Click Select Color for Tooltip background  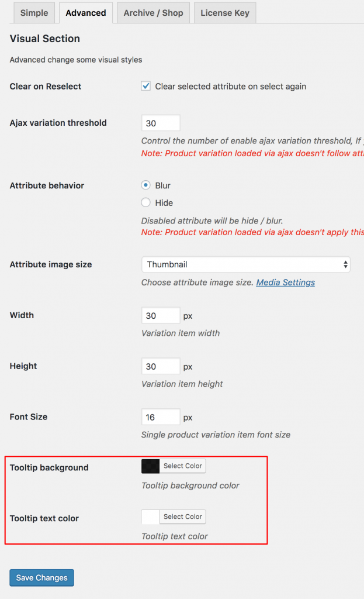[183, 466]
